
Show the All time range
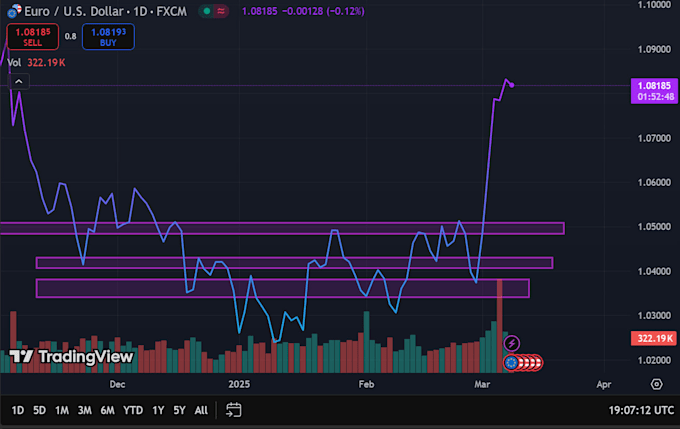[201, 410]
